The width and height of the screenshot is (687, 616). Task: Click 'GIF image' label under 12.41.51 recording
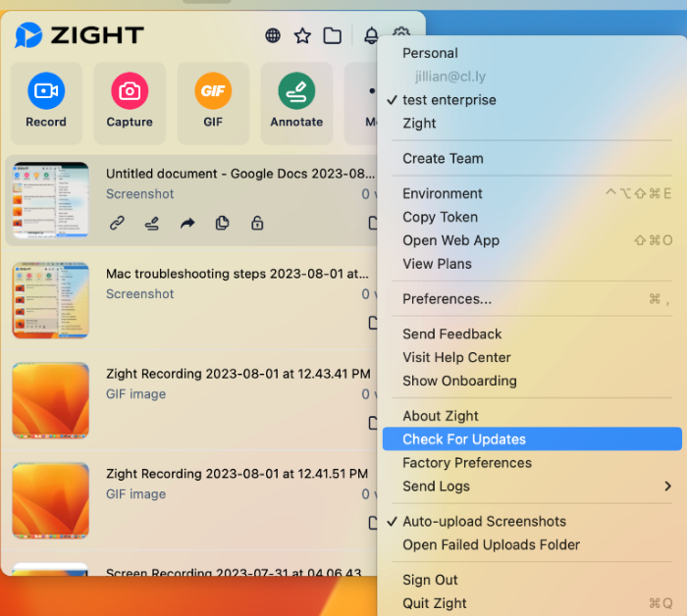coord(135,493)
